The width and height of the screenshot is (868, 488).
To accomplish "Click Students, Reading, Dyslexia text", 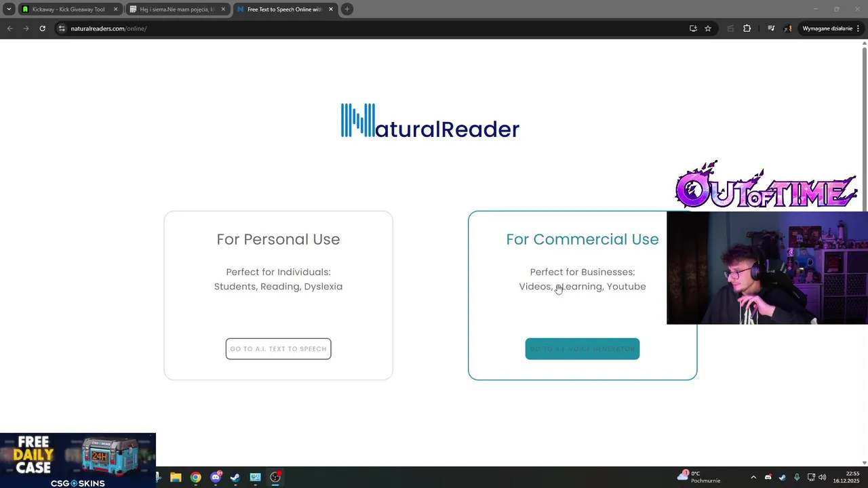I will pos(278,287).
